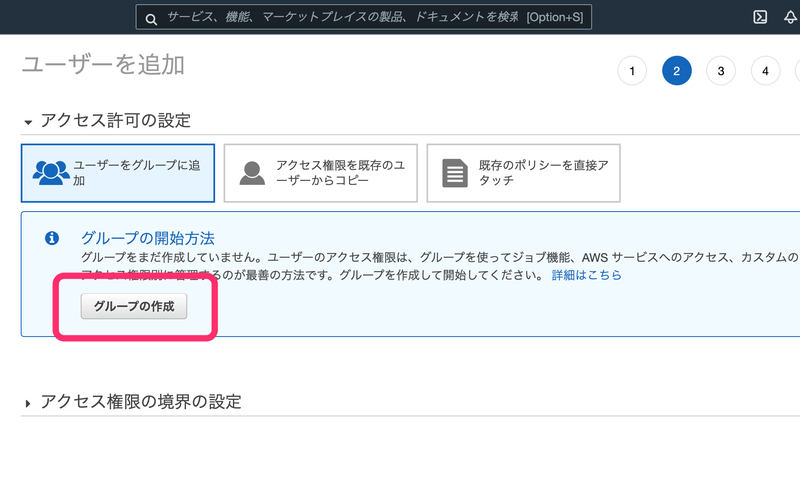Go to wizard step 1
Image resolution: width=800 pixels, height=481 pixels.
[632, 70]
